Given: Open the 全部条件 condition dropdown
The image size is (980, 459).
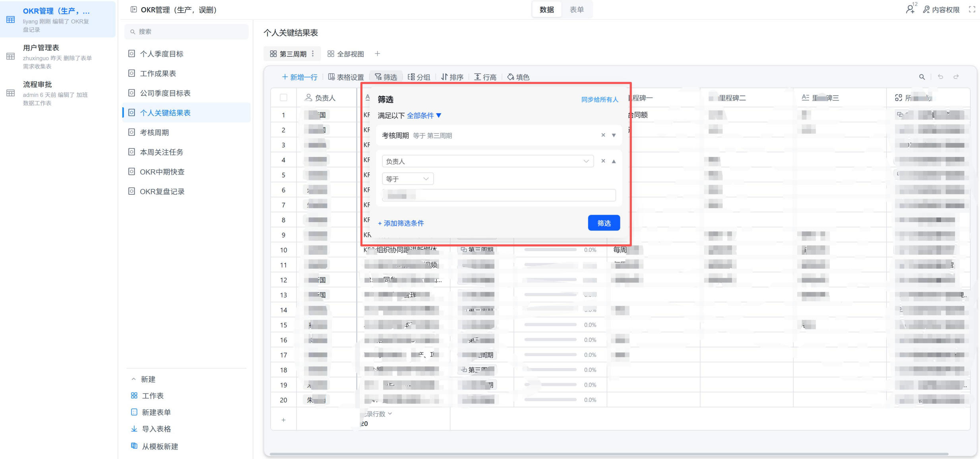Looking at the screenshot, I should tap(424, 116).
